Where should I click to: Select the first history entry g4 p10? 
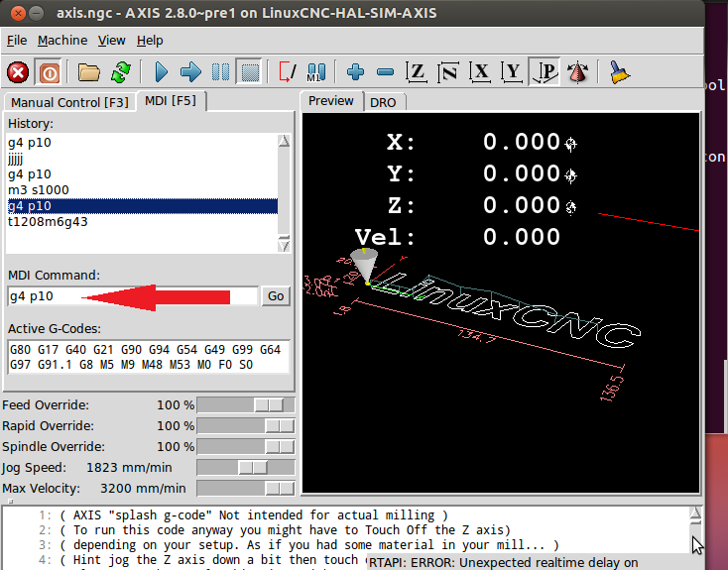142,143
